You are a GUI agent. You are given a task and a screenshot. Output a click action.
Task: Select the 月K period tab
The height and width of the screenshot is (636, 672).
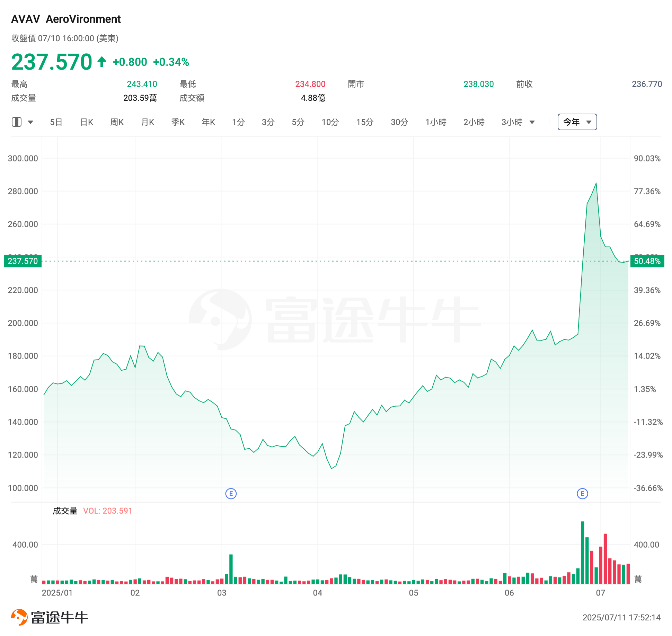tap(148, 122)
